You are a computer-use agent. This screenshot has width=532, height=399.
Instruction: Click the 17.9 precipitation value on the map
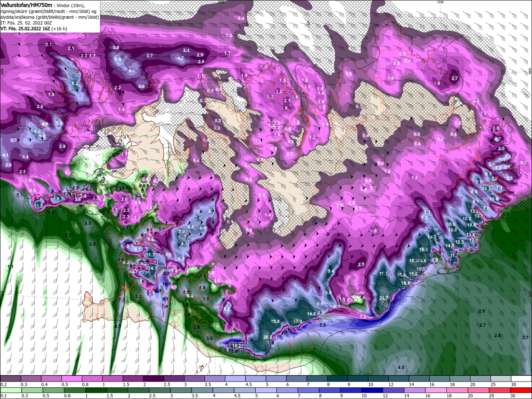click(x=298, y=321)
